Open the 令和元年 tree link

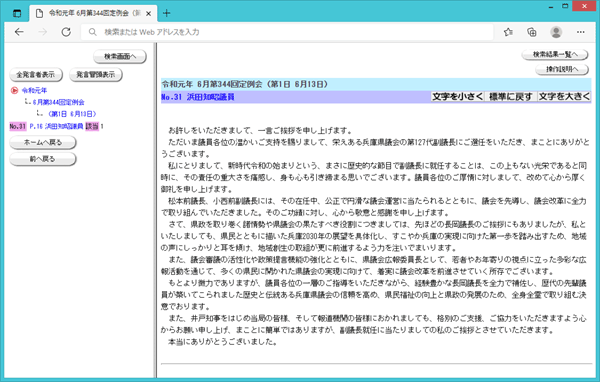(x=34, y=91)
